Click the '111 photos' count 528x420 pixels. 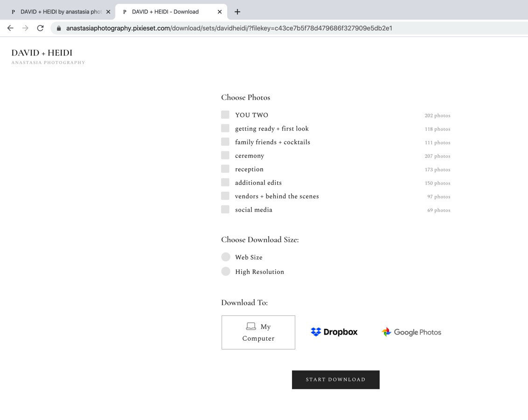438,142
